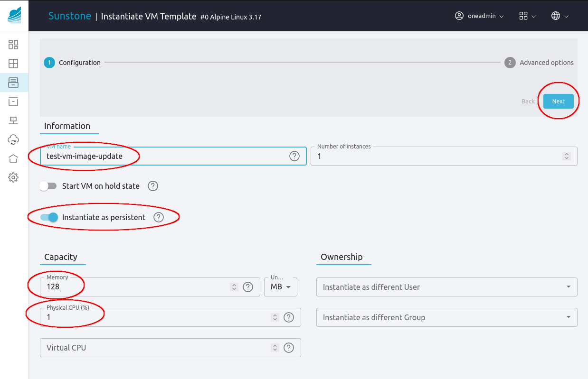Show help for Physical CPU field
The height and width of the screenshot is (379, 588).
click(289, 317)
